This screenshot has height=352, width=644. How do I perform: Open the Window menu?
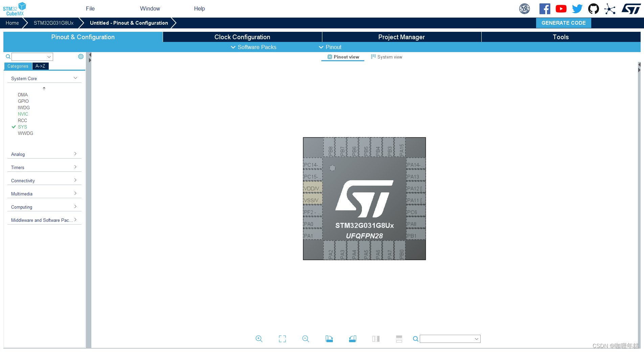(150, 8)
